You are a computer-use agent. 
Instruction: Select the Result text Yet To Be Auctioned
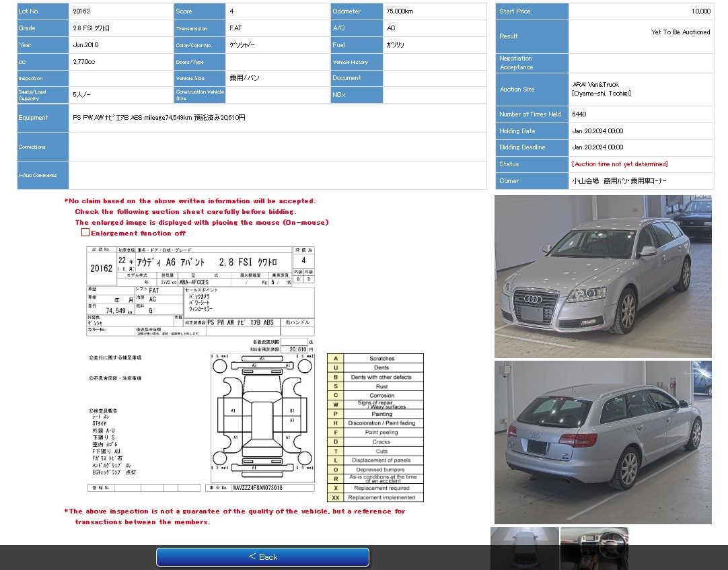[x=680, y=32]
